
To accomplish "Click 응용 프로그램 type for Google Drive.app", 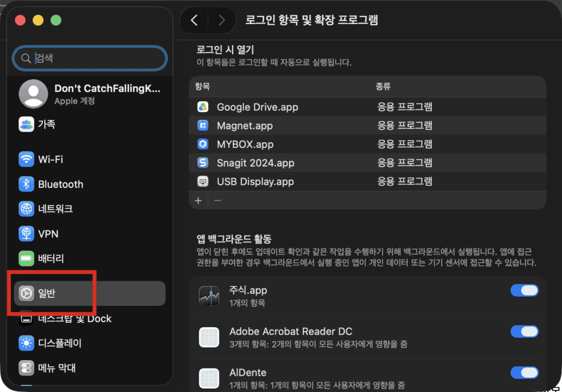I will coord(404,107).
